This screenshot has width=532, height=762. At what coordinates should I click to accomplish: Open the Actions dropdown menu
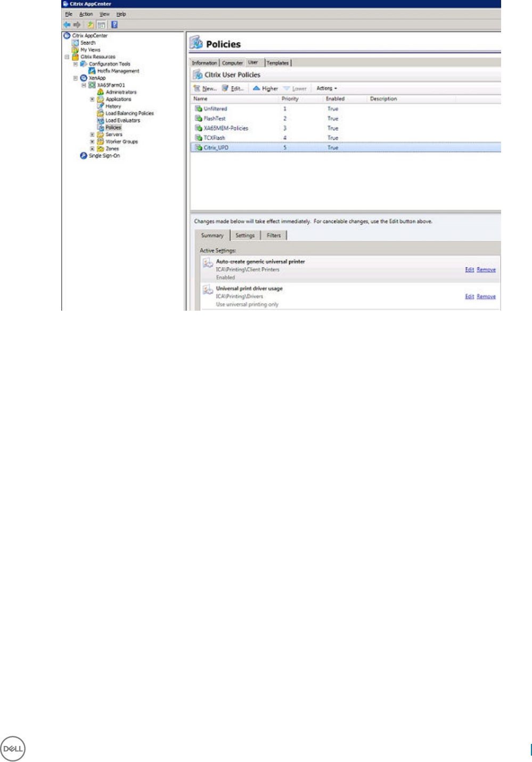pos(326,88)
